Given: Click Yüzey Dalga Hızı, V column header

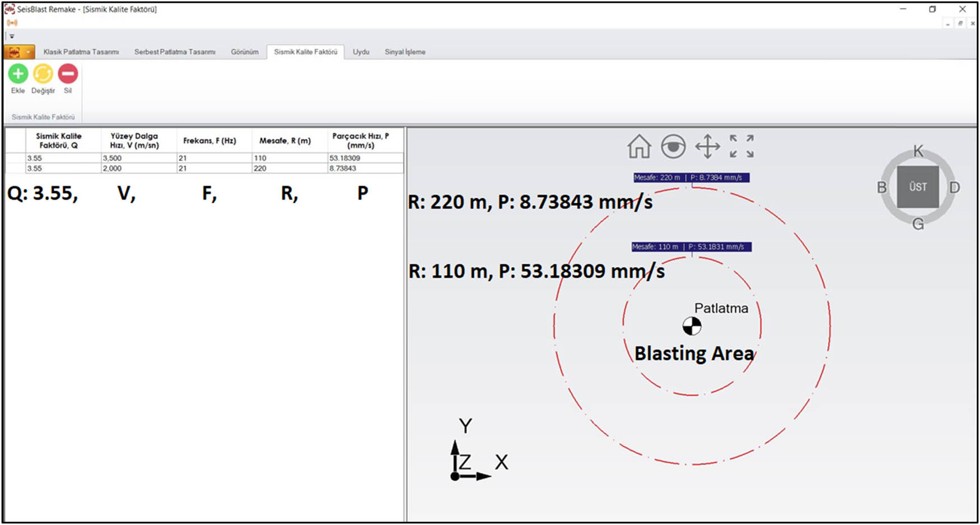Looking at the screenshot, I should coord(139,141).
